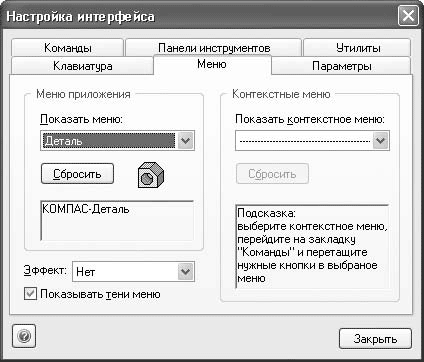The width and height of the screenshot is (424, 362).
Task: Expand the Эффект dropdown
Action: [185, 272]
